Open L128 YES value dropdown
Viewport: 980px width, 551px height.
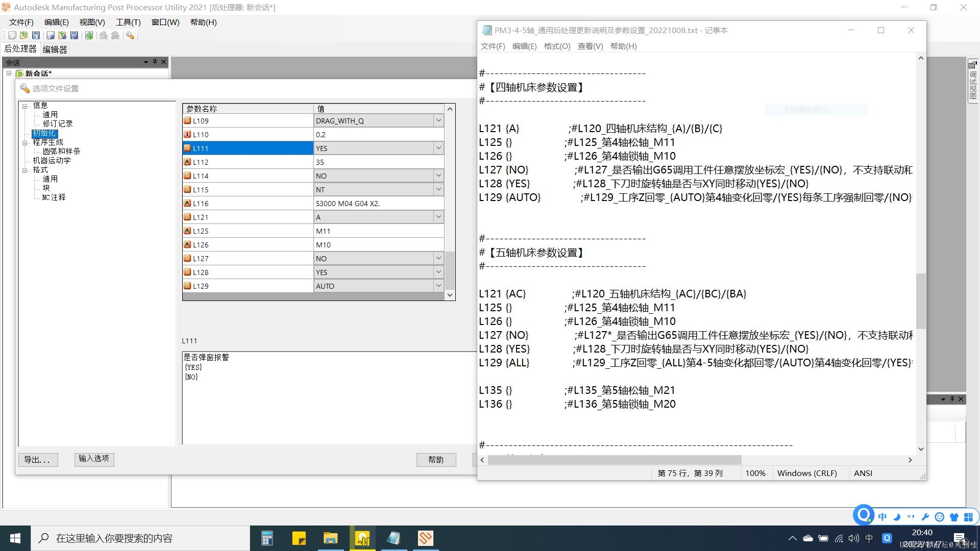(438, 272)
